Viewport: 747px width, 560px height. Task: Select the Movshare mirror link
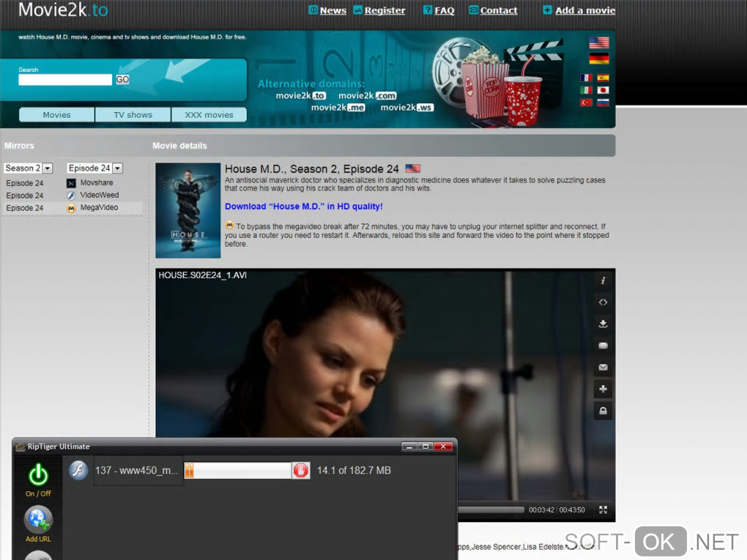click(x=97, y=183)
